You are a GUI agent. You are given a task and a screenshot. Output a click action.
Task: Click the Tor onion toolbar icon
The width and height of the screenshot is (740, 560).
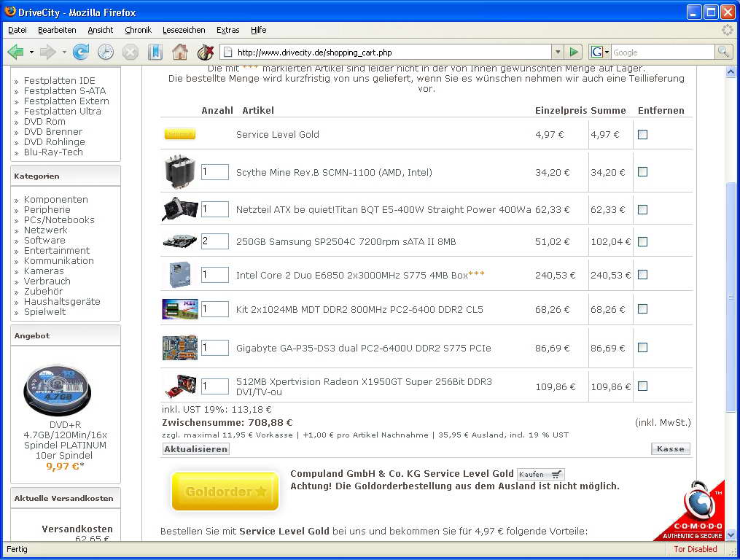205,52
